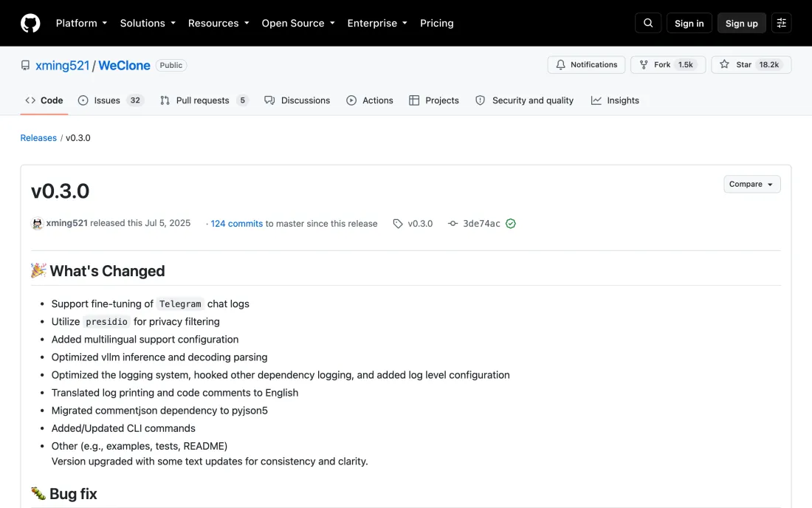This screenshot has height=508, width=812.
Task: Select the "Bug fix" heading
Action: pyautogui.click(x=73, y=494)
